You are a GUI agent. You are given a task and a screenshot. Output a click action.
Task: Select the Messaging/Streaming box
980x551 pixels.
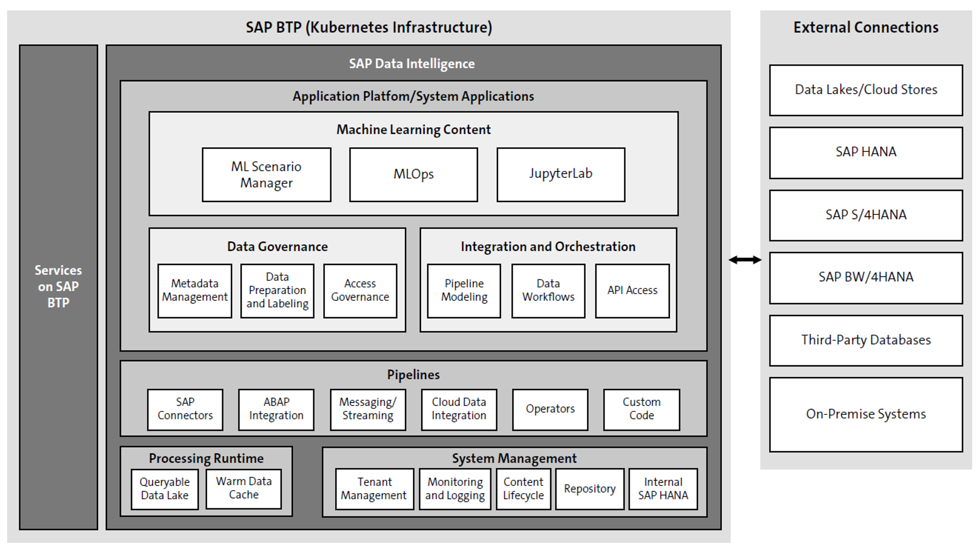click(368, 409)
